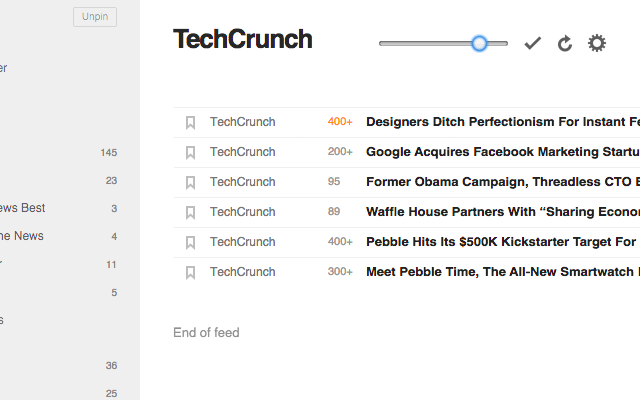Adjust the feed density slider handle
Screen dimensions: 640x400
[x=479, y=43]
